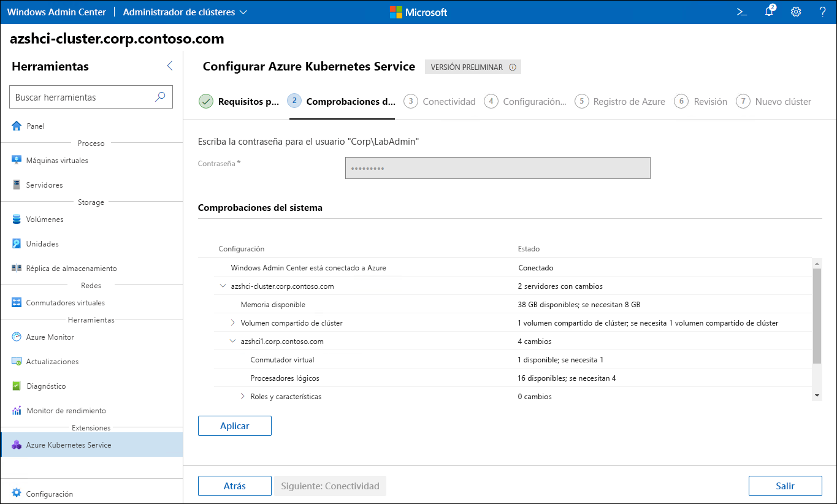Select step 7 Nuevo clúster

click(x=774, y=102)
